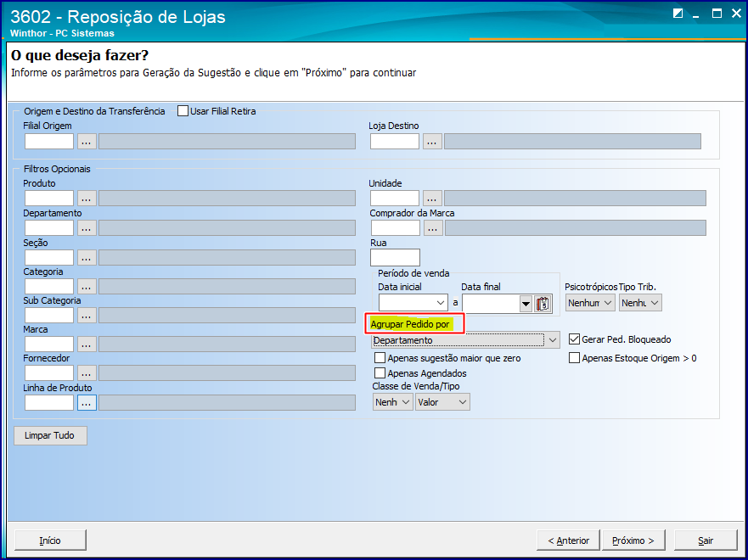Open the Classe de Venda dropdown
Viewport: 748px width, 560px height.
(392, 402)
